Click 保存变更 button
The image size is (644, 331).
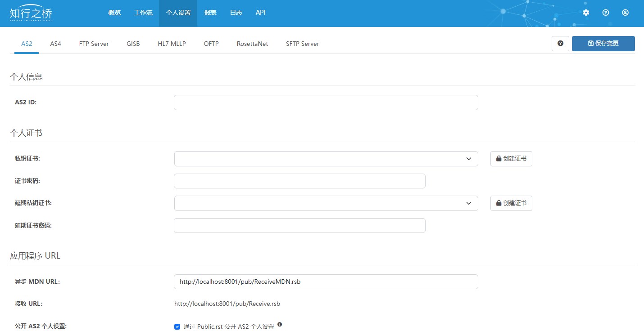pos(603,44)
